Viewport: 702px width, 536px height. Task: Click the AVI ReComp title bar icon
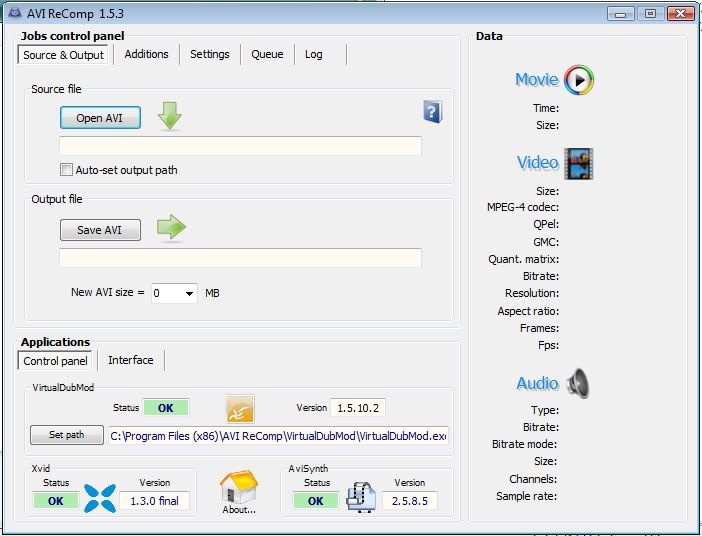[15, 13]
